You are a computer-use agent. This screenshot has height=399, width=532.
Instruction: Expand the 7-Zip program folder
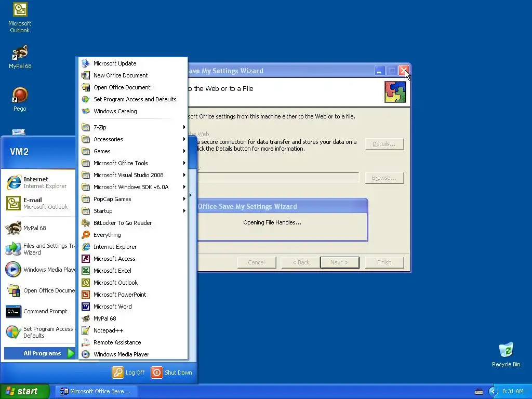click(133, 127)
